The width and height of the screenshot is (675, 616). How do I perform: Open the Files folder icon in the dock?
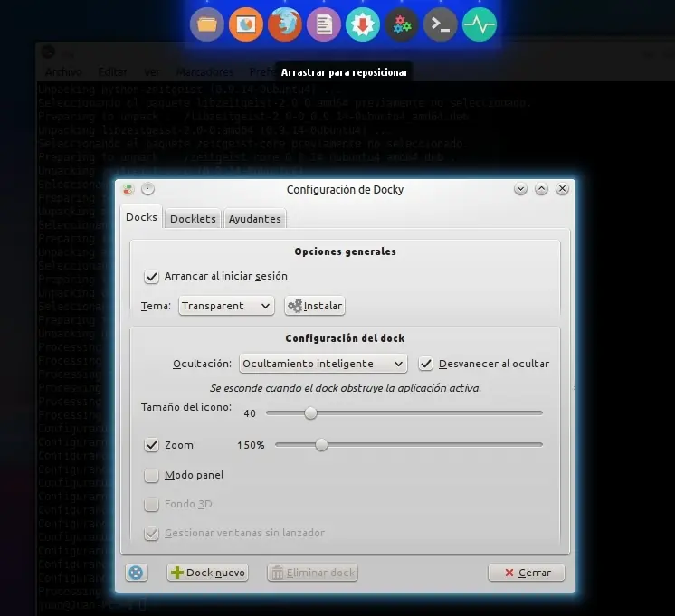point(206,24)
